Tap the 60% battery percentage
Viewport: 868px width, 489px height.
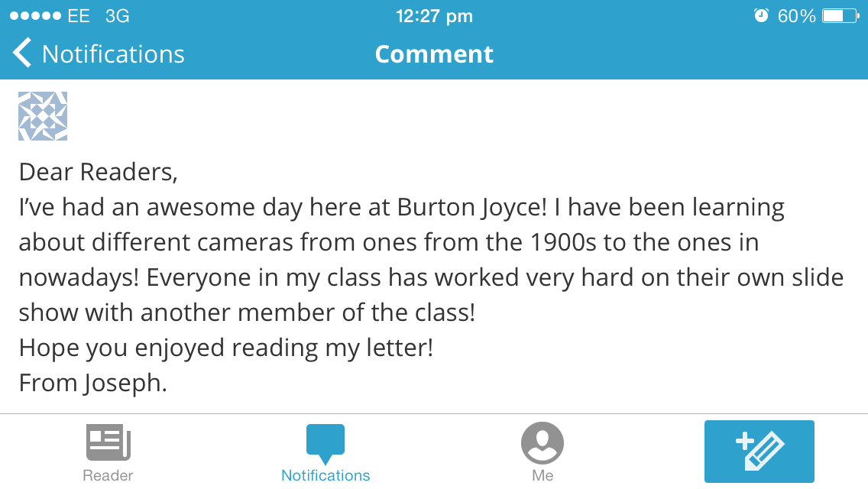tap(797, 15)
